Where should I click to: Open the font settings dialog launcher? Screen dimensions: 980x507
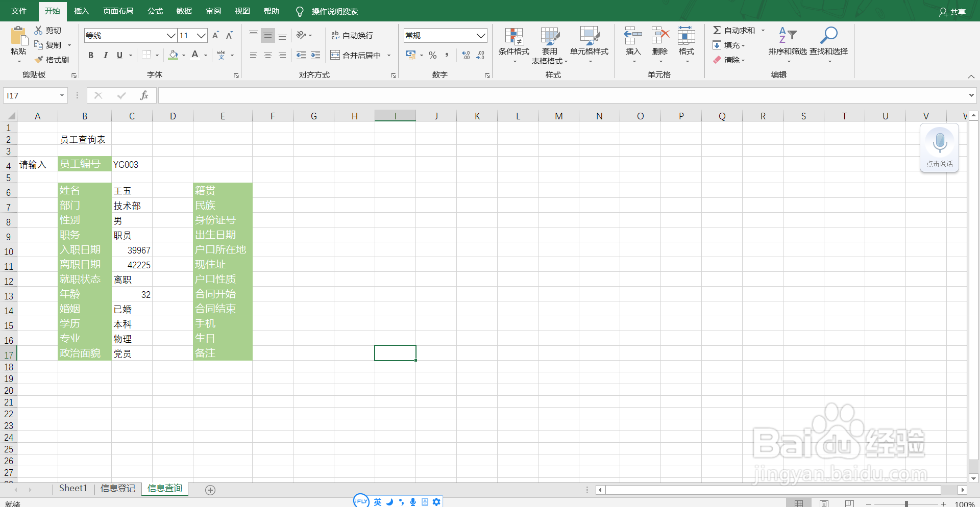[236, 75]
